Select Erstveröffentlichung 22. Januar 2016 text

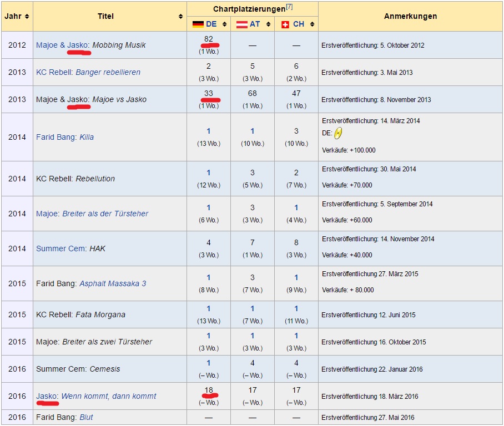pos(372,369)
